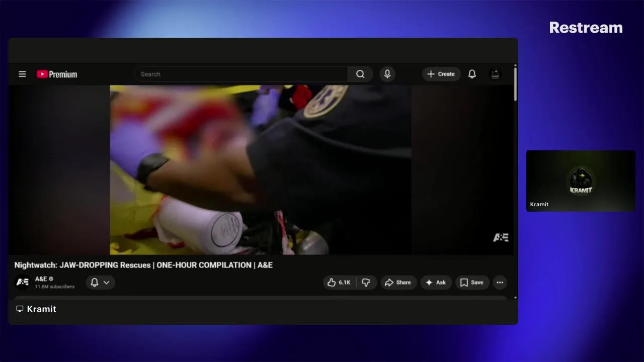Click the magnifier search button

(x=360, y=74)
